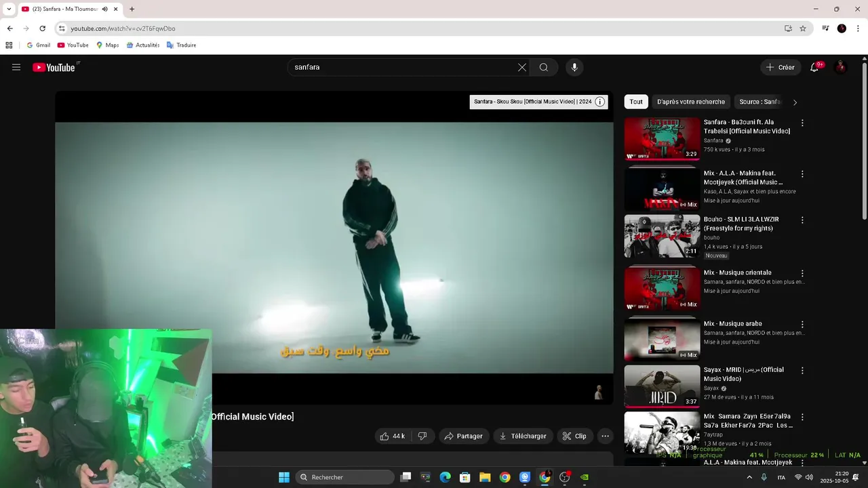Dislike the video with thumbs down
The image size is (868, 488).
pos(422,436)
